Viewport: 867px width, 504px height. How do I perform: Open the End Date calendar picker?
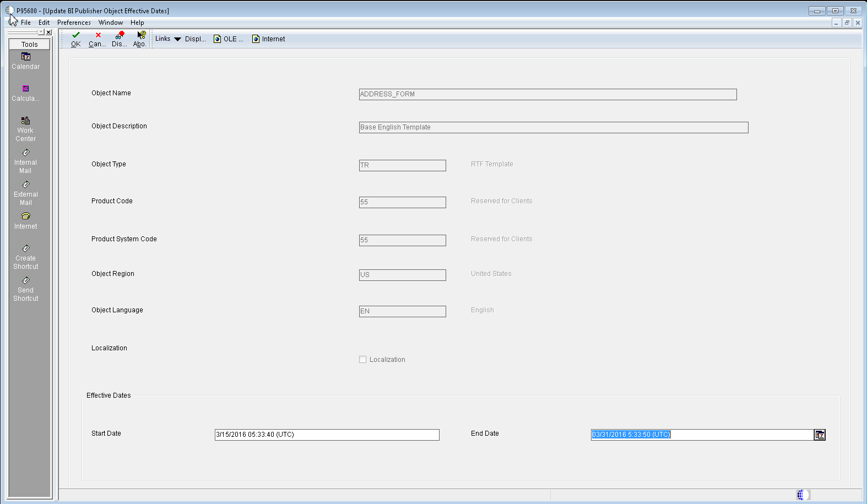[820, 435]
